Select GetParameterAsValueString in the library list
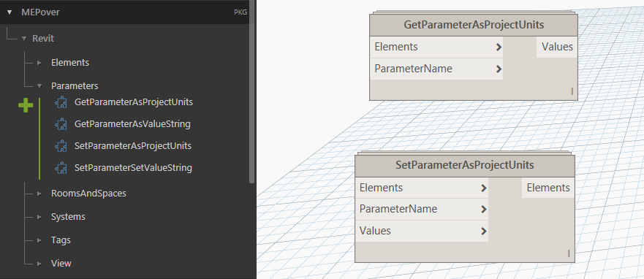 [x=132, y=124]
